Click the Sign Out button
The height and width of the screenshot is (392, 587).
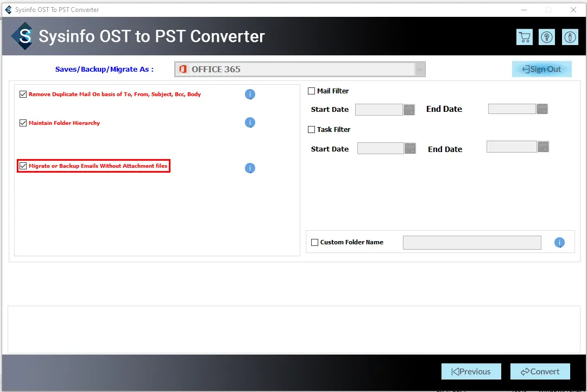click(542, 69)
